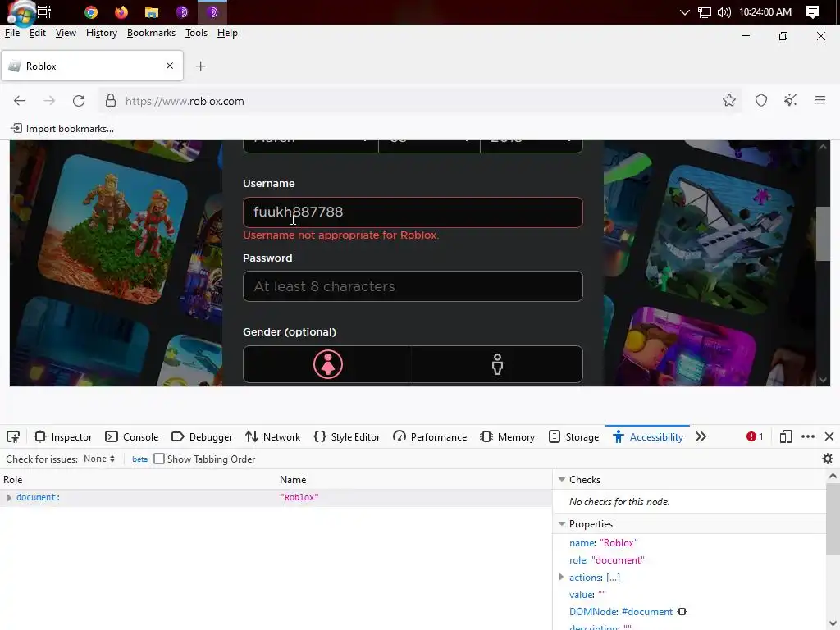Close the Roblox tab
This screenshot has width=840, height=630.
(170, 66)
